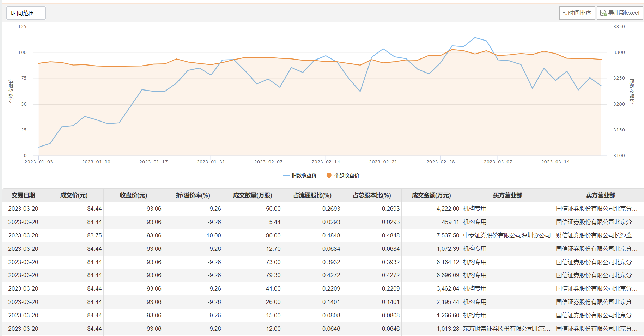
Task: Open the 时间范围 time range selector
Action: point(26,13)
